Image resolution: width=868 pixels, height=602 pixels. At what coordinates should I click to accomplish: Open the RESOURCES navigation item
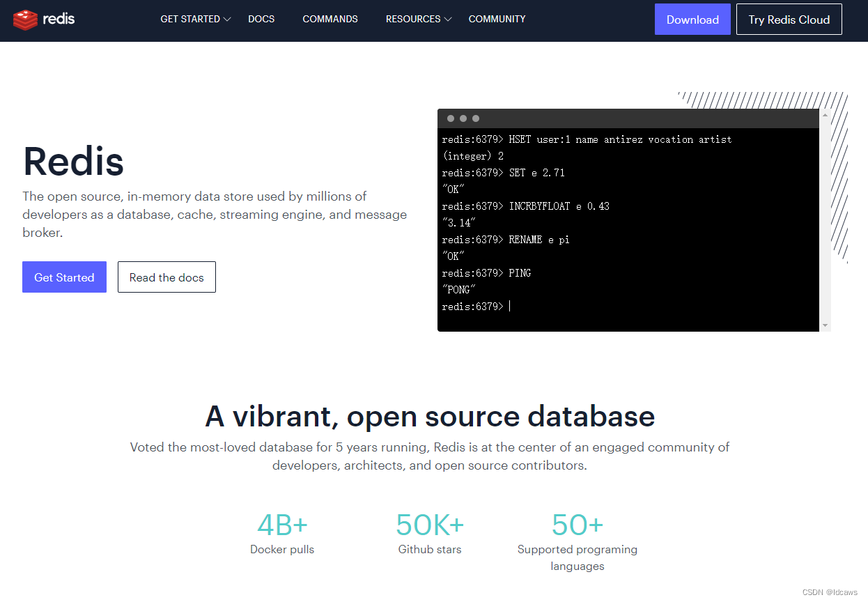click(413, 20)
